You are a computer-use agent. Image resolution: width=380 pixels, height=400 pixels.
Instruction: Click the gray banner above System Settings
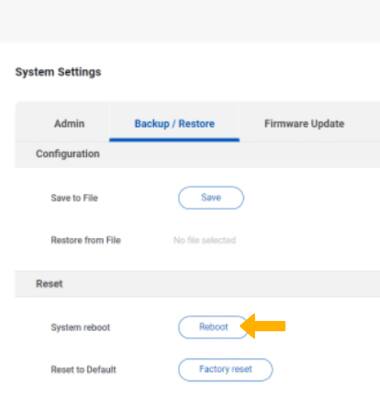[x=190, y=21]
